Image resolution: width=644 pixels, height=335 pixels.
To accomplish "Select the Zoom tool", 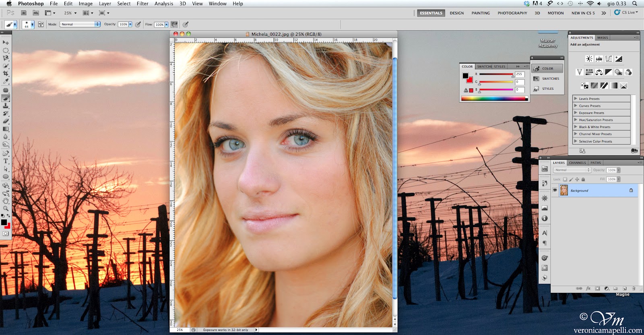I will coord(6,208).
